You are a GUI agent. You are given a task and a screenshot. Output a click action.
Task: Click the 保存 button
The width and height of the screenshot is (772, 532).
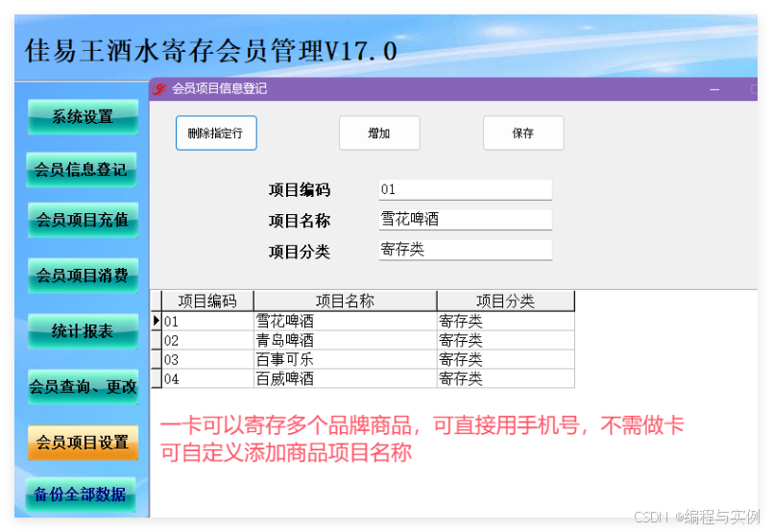click(523, 133)
